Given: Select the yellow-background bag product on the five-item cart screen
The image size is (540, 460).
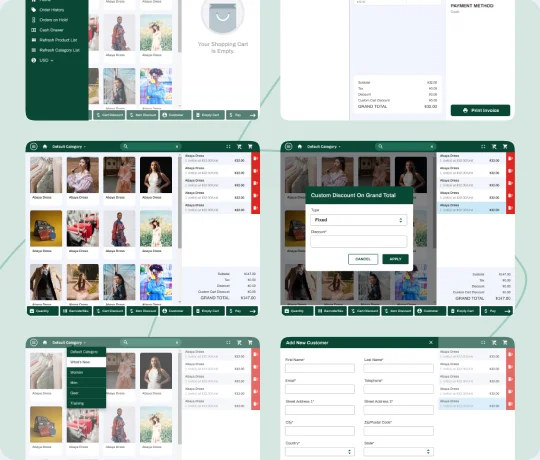Looking at the screenshot, I should coord(46,229).
